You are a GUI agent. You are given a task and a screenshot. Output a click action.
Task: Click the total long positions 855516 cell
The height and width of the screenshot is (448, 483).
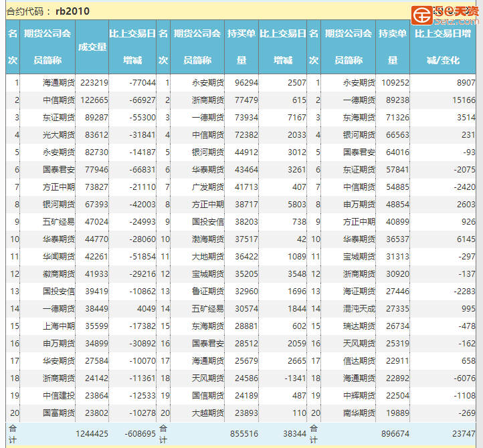click(x=244, y=434)
